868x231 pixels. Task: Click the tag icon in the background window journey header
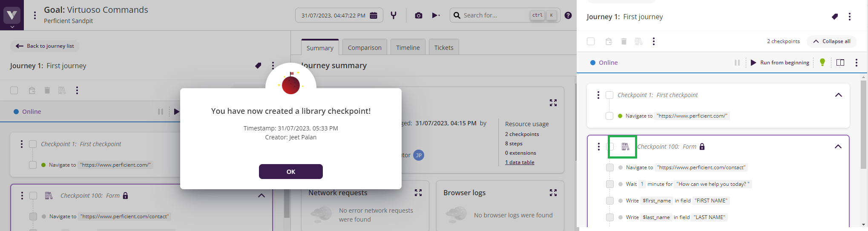click(x=258, y=66)
